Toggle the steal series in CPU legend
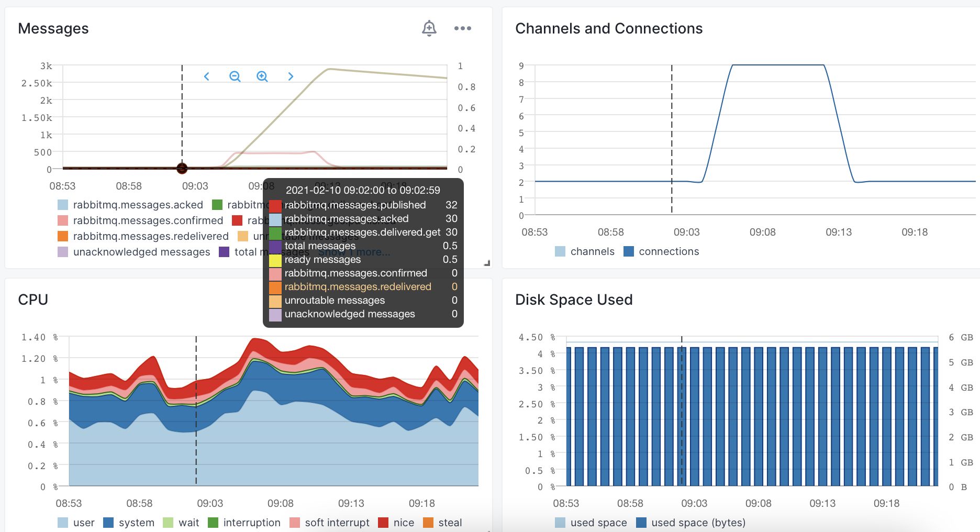Viewport: 980px width, 532px height. [x=443, y=523]
